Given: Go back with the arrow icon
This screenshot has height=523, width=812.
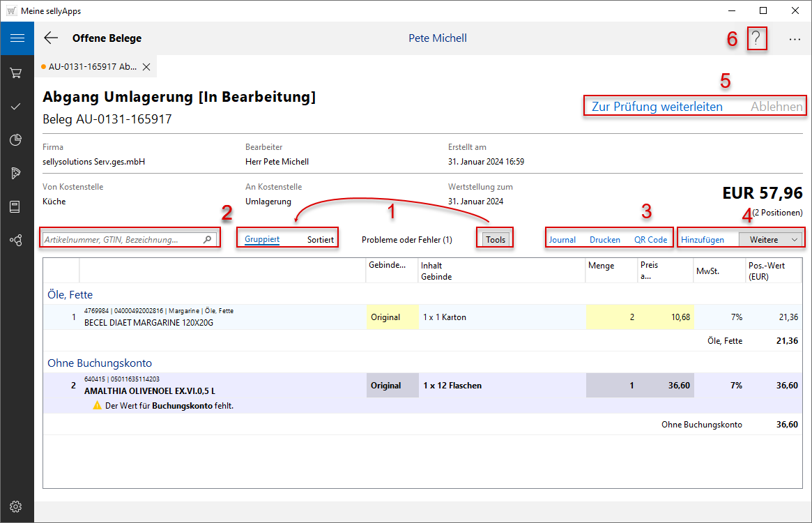Looking at the screenshot, I should coord(51,38).
